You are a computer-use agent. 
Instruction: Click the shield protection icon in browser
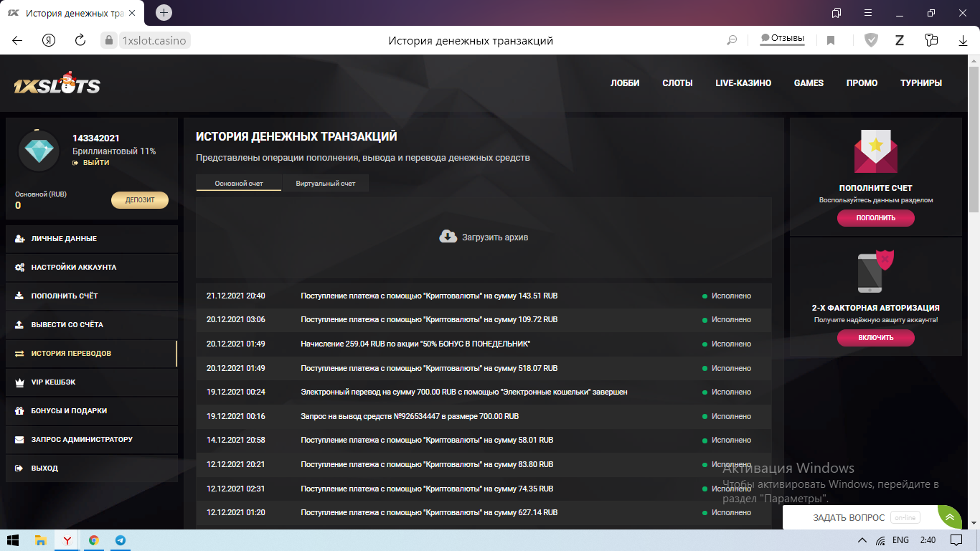(x=871, y=40)
